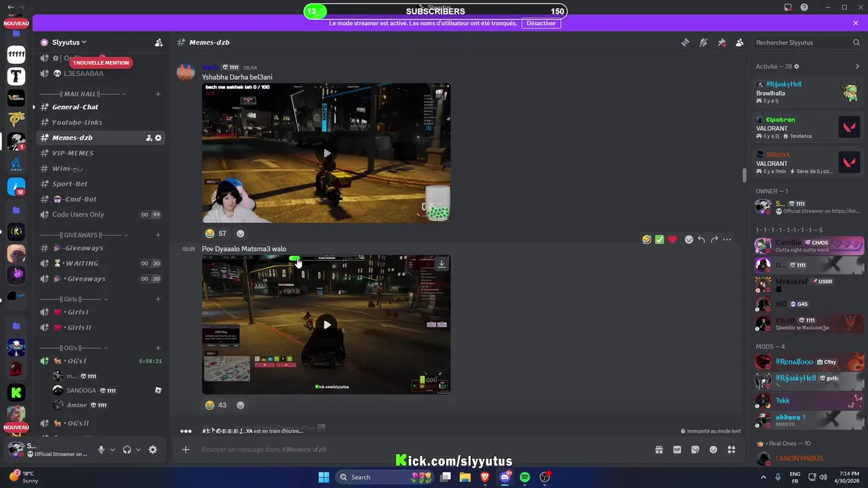Open Spotify in the Windows taskbar
The width and height of the screenshot is (868, 488).
pyautogui.click(x=525, y=477)
